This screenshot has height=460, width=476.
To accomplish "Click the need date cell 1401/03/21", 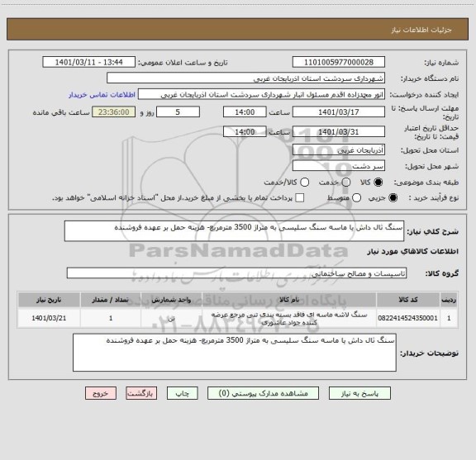I will (x=49, y=318).
